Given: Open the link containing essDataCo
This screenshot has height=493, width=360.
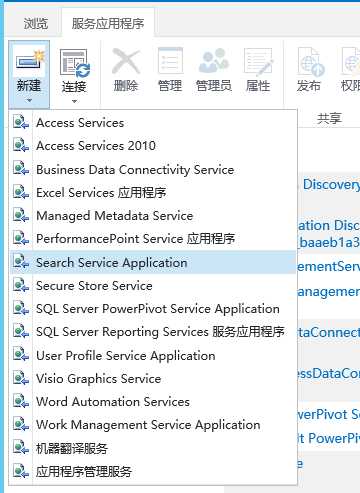Looking at the screenshot, I should tap(329, 373).
